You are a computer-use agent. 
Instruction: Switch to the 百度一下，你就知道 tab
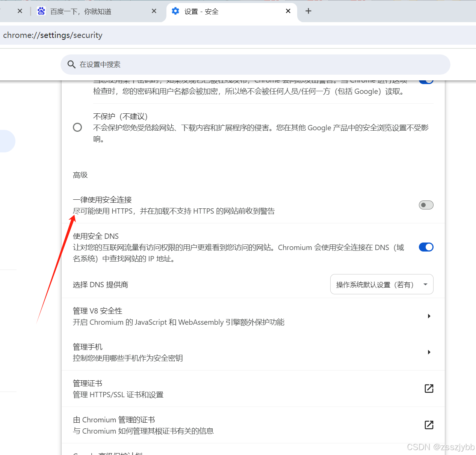click(x=94, y=11)
